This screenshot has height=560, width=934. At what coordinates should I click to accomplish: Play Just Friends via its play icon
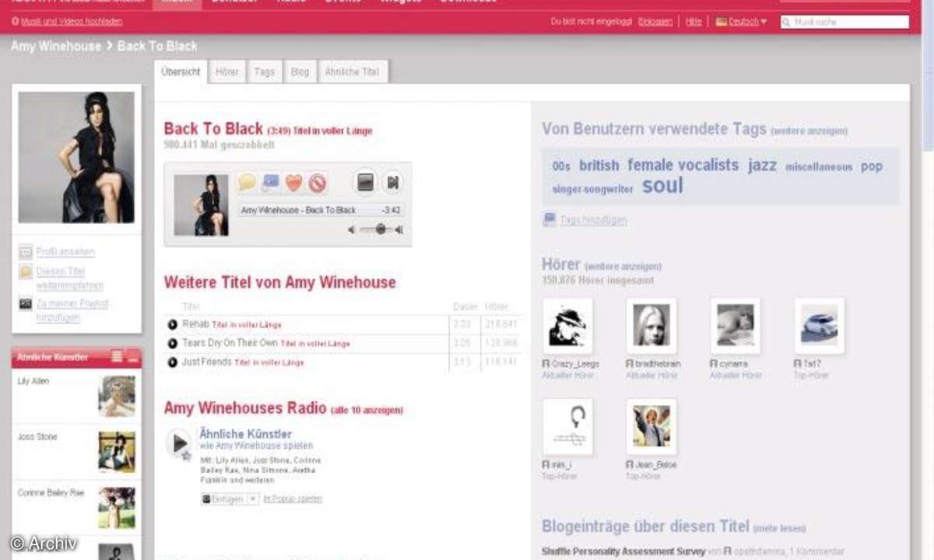tap(172, 362)
